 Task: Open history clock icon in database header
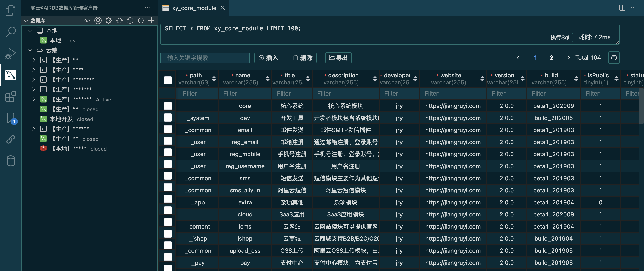click(x=130, y=21)
